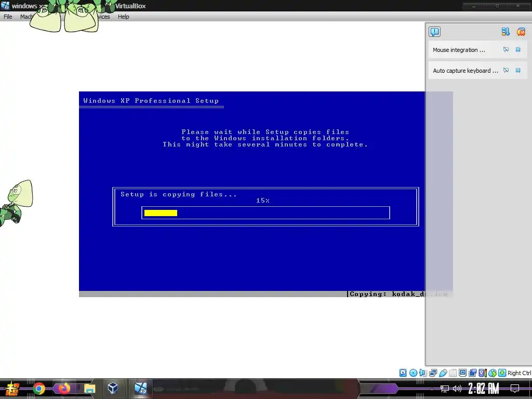Viewport: 532px width, 399px height.
Task: Delete all finished notifications icon
Action: pos(521,32)
